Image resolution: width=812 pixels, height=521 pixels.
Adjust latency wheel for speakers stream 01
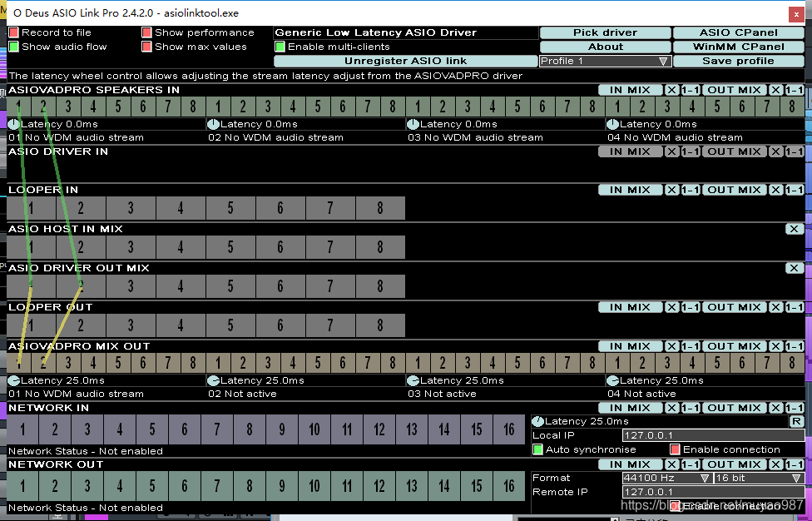tap(13, 124)
